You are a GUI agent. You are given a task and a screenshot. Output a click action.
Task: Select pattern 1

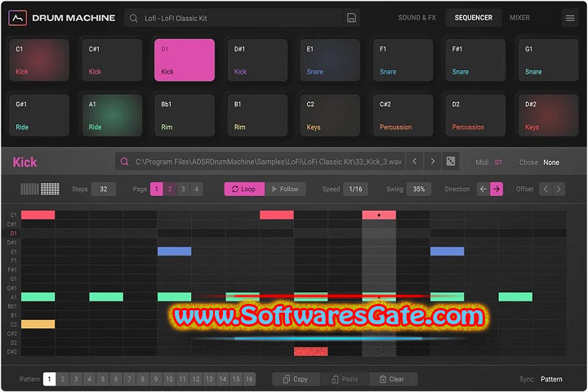[x=49, y=379]
